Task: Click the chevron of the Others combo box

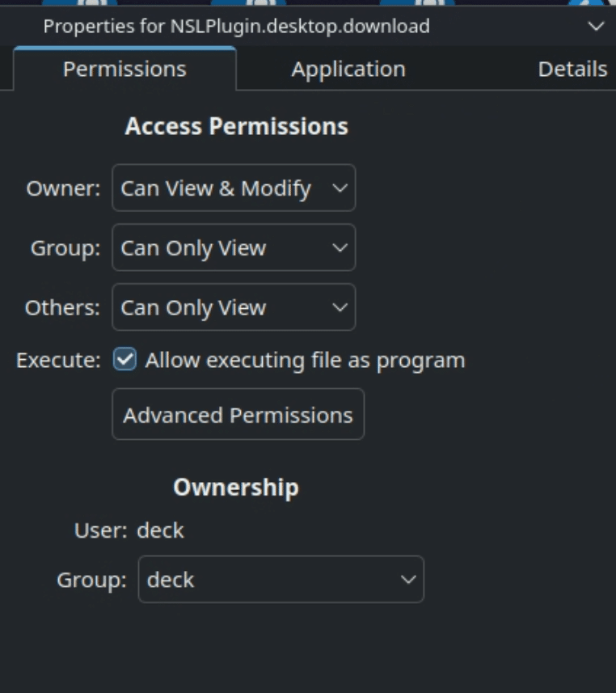Action: pos(340,307)
